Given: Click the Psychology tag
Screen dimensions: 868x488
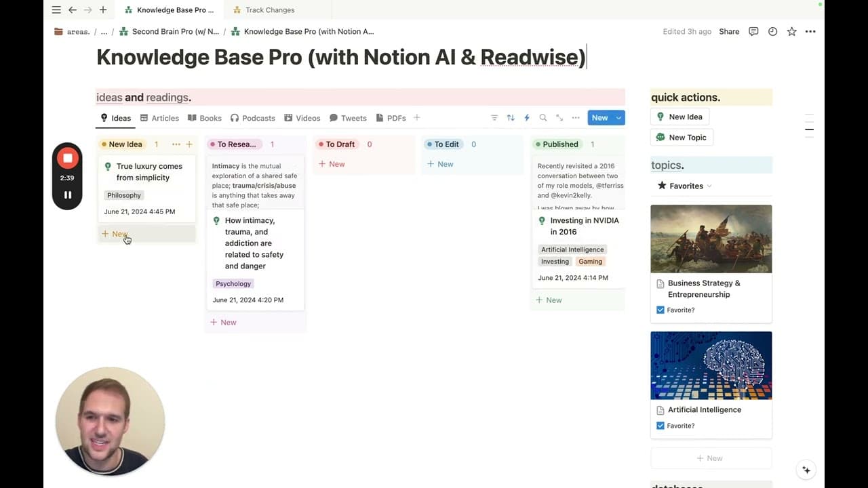Looking at the screenshot, I should [x=233, y=284].
